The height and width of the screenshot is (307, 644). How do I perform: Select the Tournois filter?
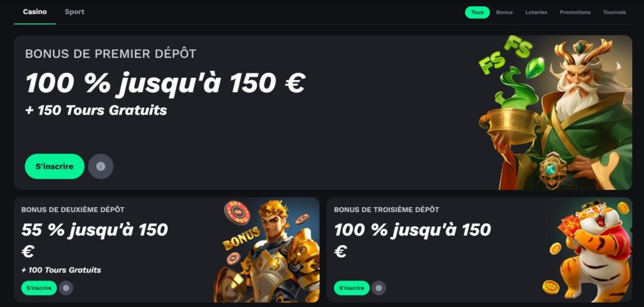click(x=614, y=13)
